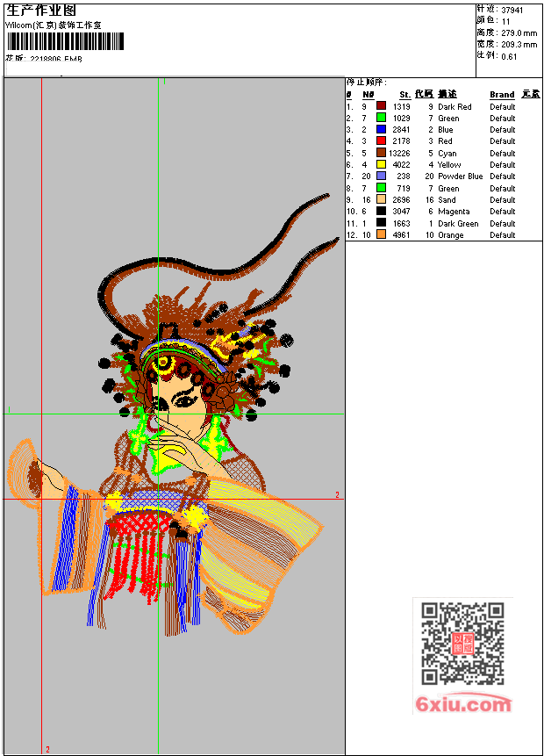Screen dimensions: 544x756
Task: Click the stitch count 1319
Action: (x=401, y=106)
